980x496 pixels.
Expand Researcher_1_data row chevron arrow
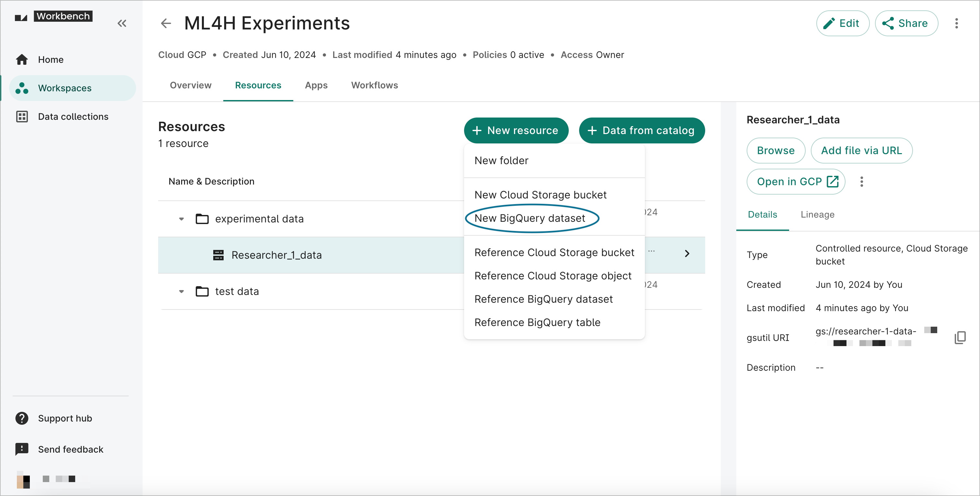687,254
